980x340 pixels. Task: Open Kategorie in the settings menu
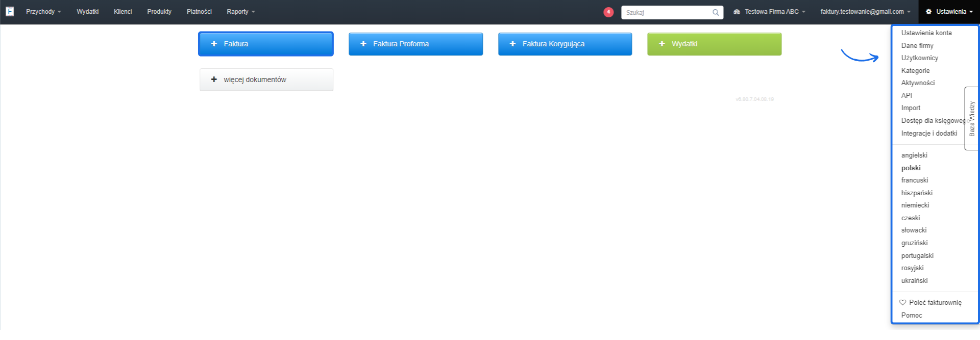pos(916,70)
